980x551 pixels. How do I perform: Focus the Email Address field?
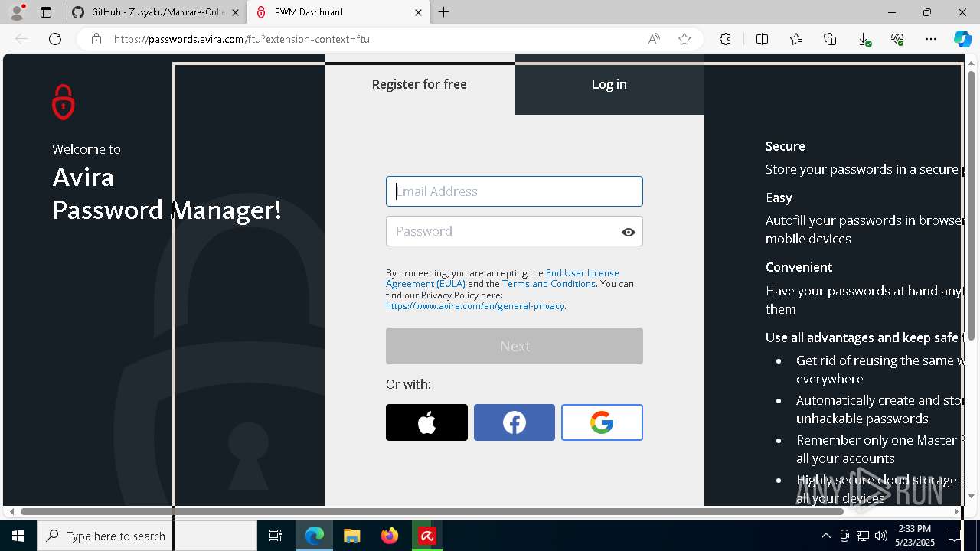[514, 191]
